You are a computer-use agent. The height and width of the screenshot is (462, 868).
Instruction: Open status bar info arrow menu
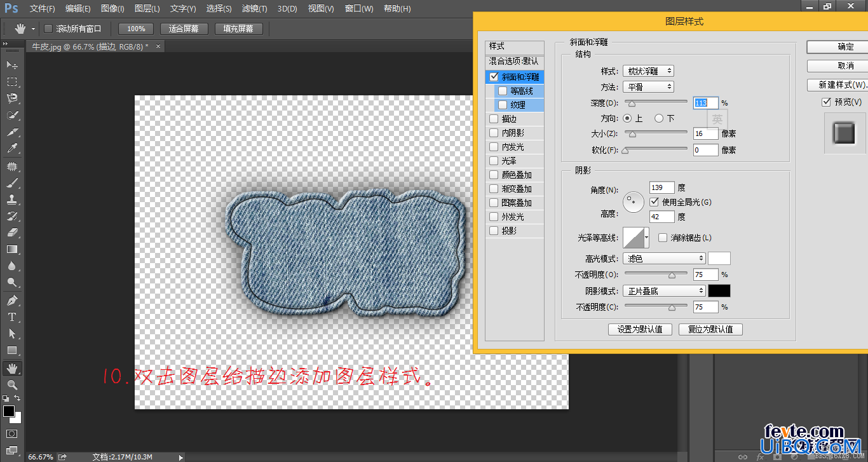pos(181,457)
